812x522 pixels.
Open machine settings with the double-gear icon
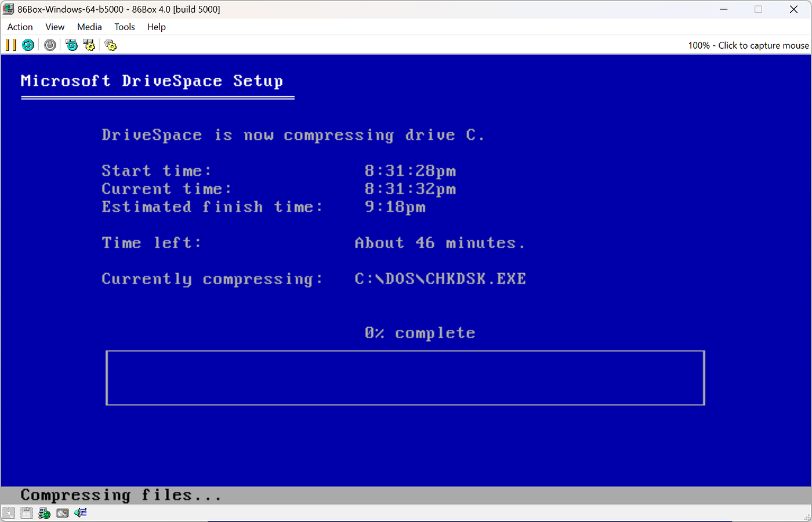(110, 45)
